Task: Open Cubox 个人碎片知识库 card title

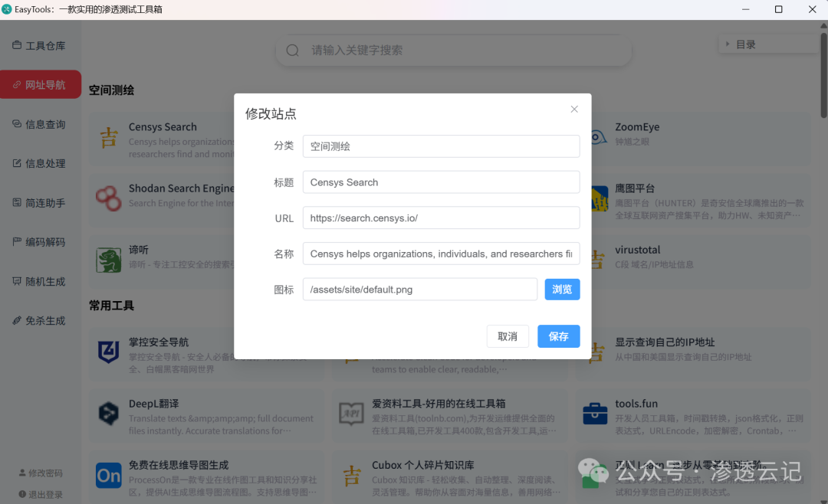Action: pyautogui.click(x=422, y=465)
